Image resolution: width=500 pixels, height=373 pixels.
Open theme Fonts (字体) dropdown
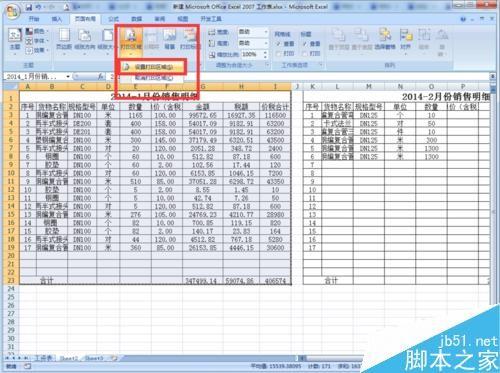[x=37, y=41]
